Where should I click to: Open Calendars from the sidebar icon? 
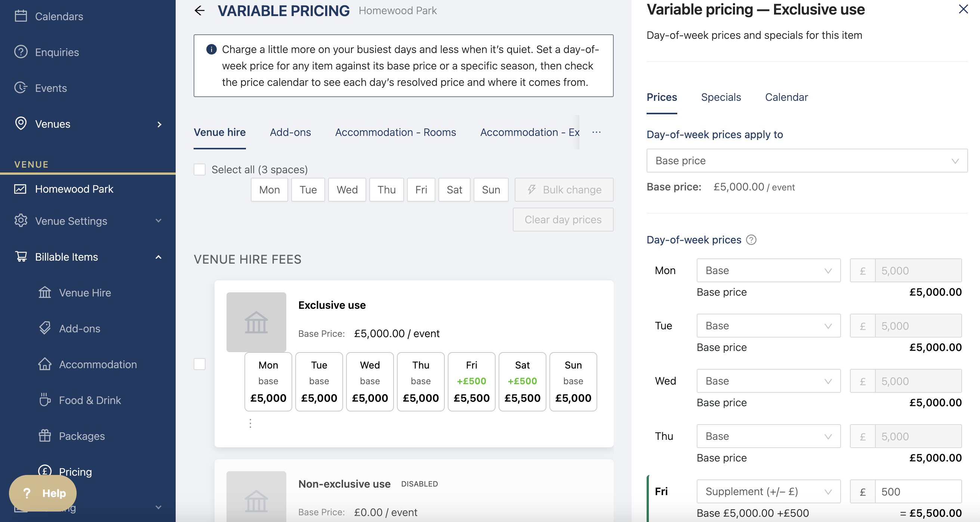(21, 16)
